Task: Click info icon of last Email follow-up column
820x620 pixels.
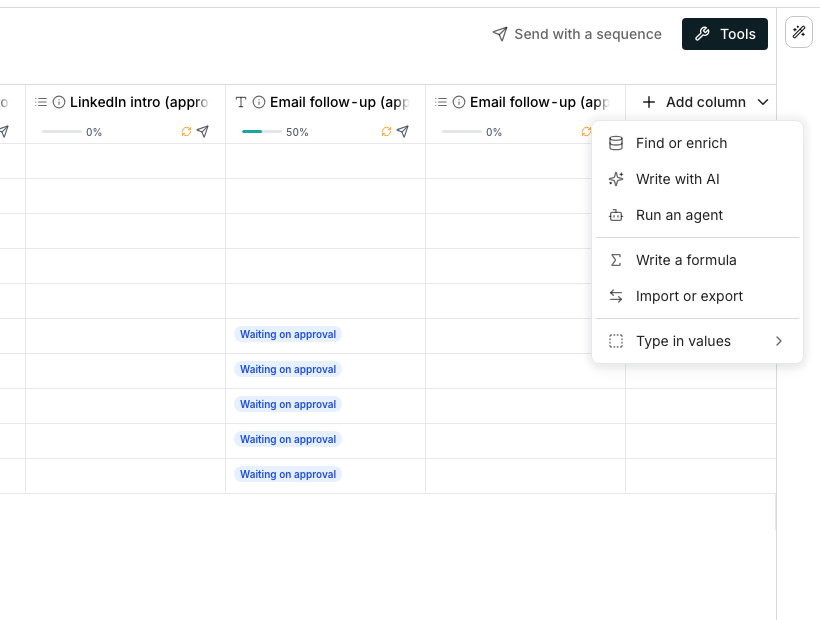Action: click(459, 102)
